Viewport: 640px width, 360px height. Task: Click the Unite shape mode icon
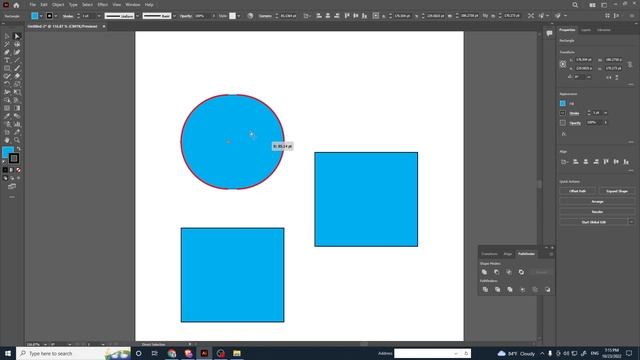coord(484,272)
